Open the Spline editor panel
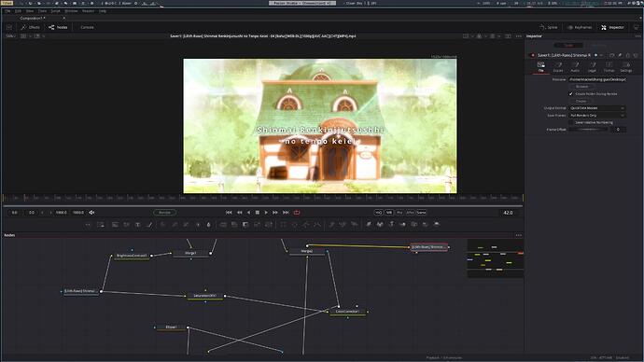The height and width of the screenshot is (362, 644). 549,27
